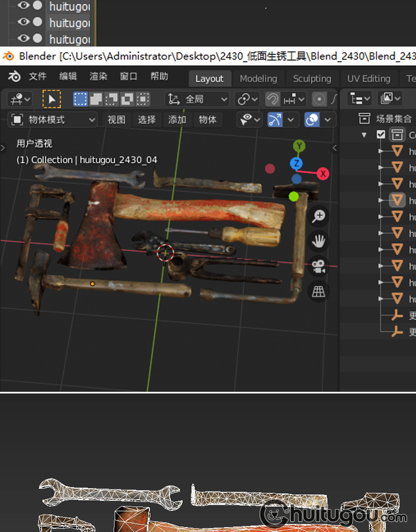416x532 pixels.
Task: Switch to the Modeling workspace tab
Action: [258, 79]
